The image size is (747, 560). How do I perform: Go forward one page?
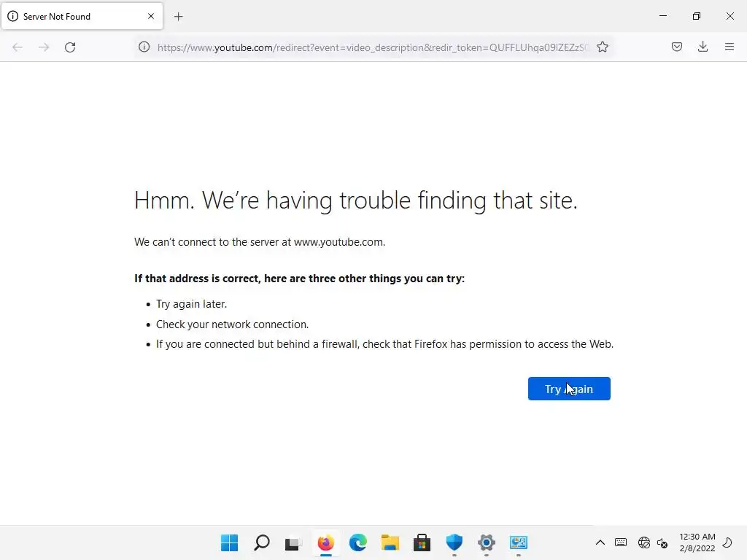tap(44, 47)
